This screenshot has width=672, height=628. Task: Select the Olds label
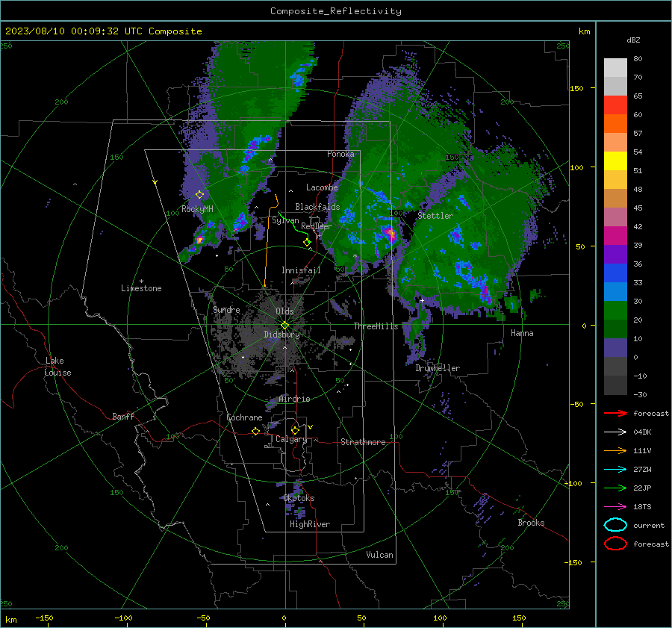click(x=284, y=311)
